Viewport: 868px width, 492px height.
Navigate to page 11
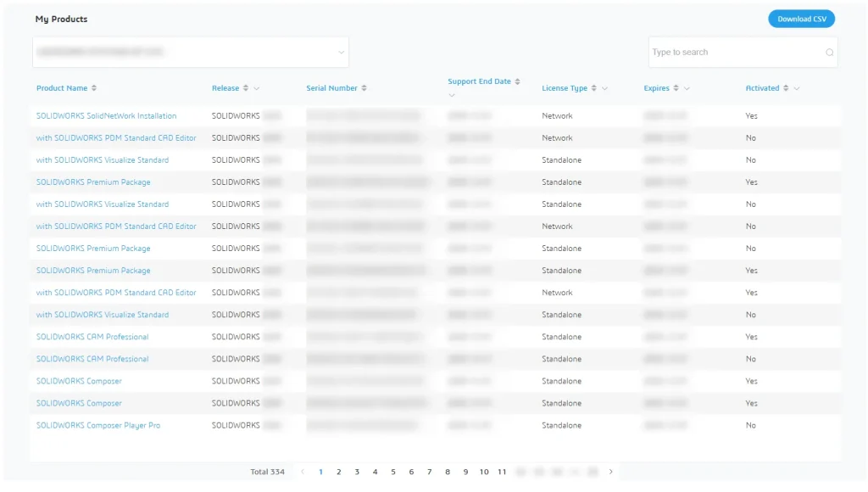(502, 472)
